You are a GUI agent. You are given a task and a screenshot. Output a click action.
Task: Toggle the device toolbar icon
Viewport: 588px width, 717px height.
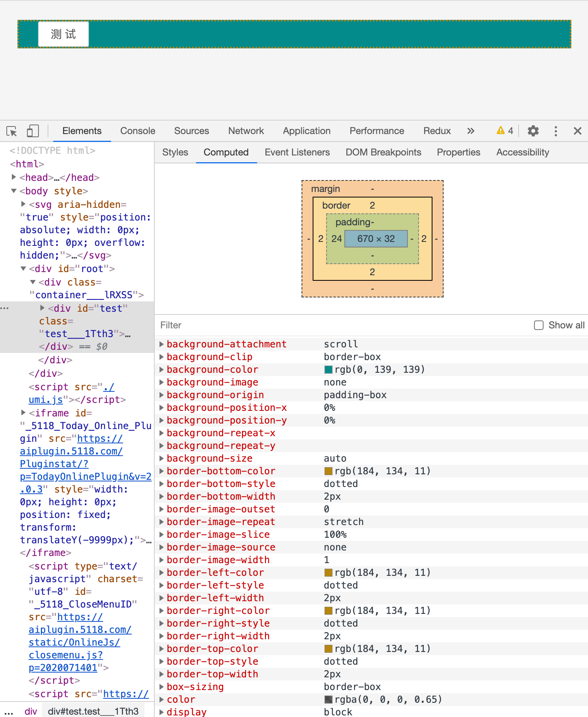pos(33,131)
